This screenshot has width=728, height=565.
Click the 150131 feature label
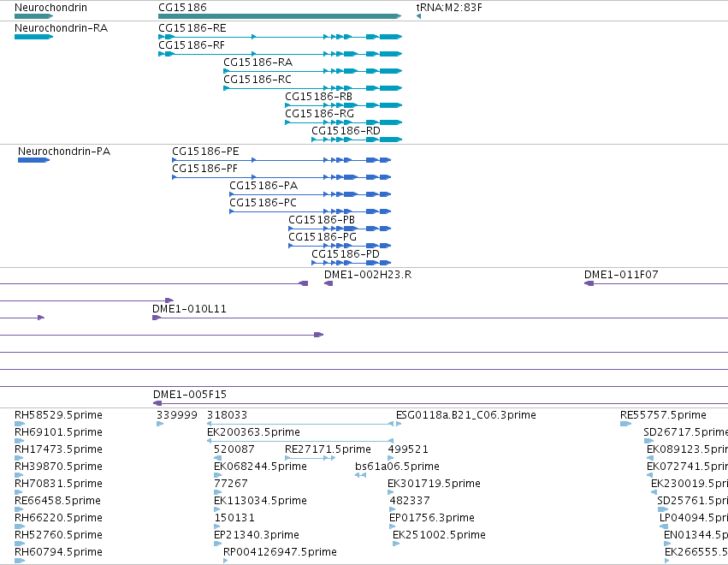coord(234,518)
